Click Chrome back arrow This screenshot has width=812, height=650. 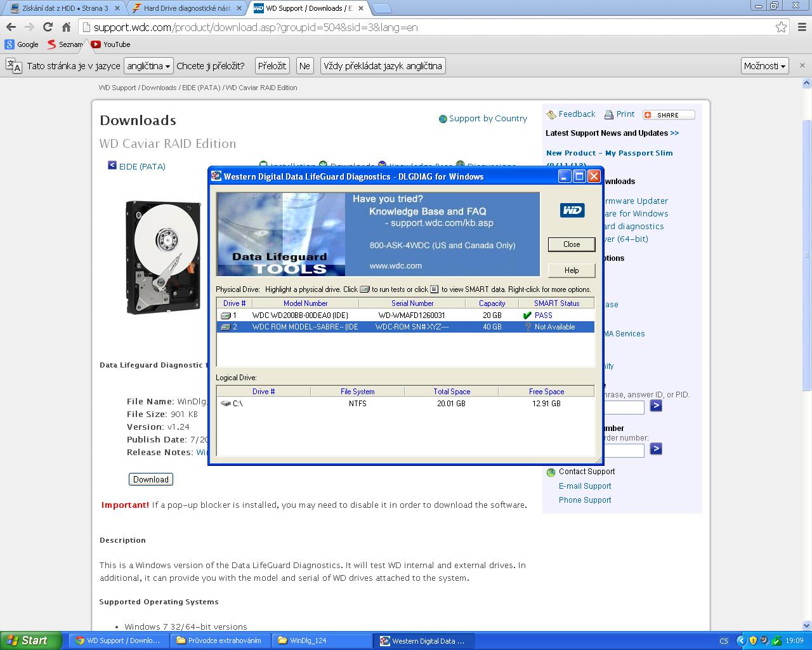pos(11,27)
